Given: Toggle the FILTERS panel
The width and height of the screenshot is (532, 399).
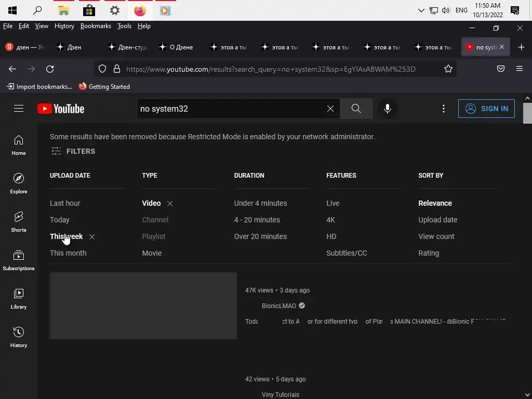Looking at the screenshot, I should point(73,151).
